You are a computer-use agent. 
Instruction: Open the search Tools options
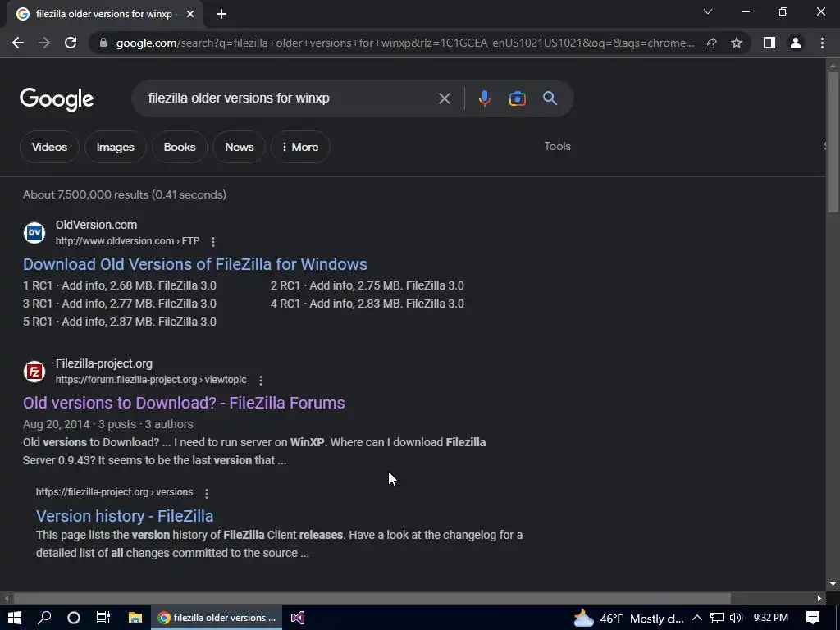pyautogui.click(x=557, y=146)
